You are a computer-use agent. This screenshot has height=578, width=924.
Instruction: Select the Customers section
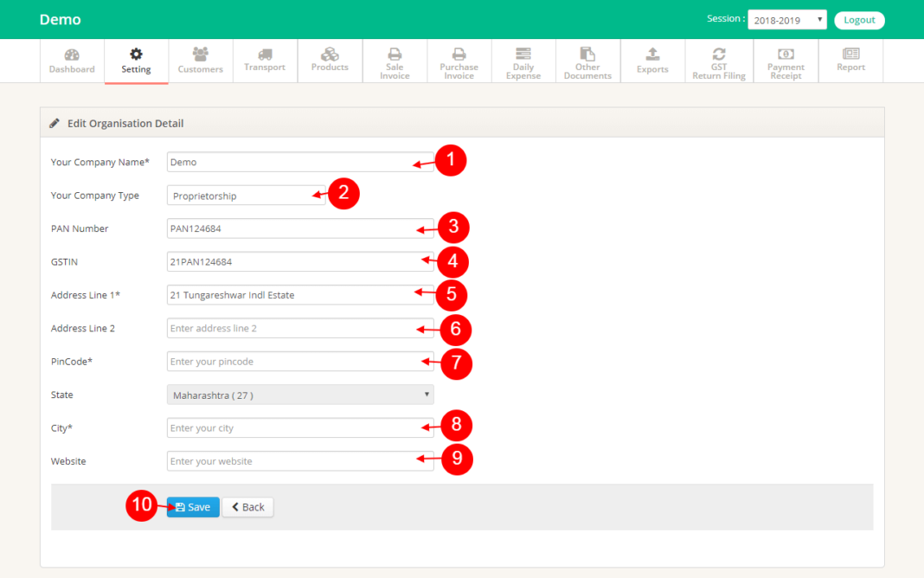(x=200, y=61)
